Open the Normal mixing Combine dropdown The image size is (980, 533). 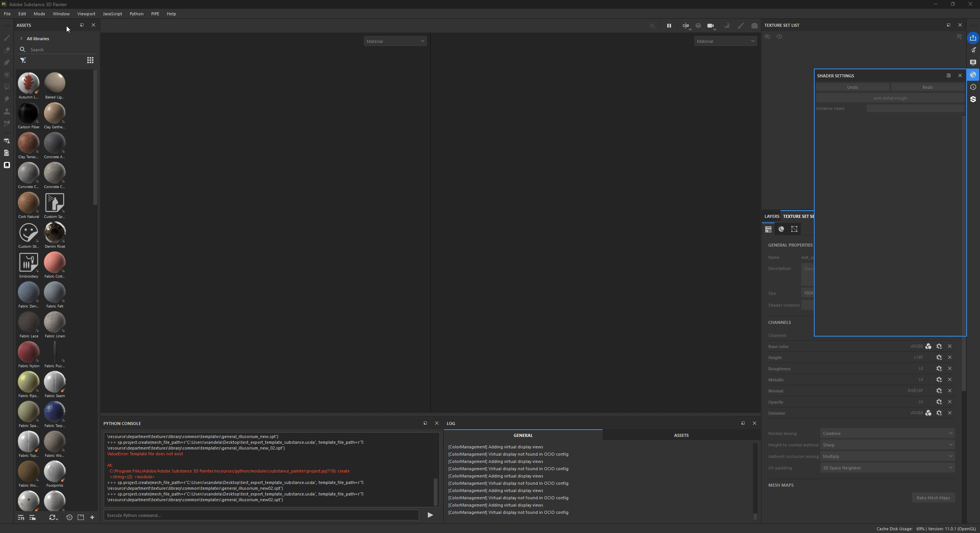[x=887, y=433]
